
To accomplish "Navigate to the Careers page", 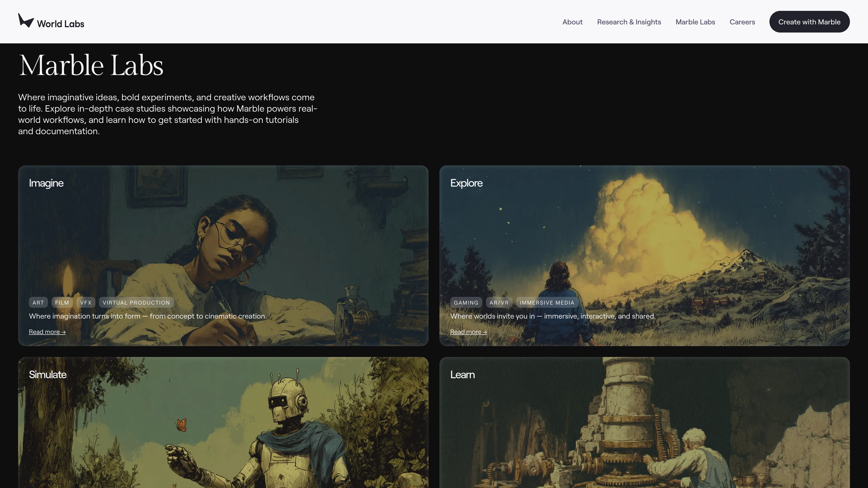I will click(742, 22).
